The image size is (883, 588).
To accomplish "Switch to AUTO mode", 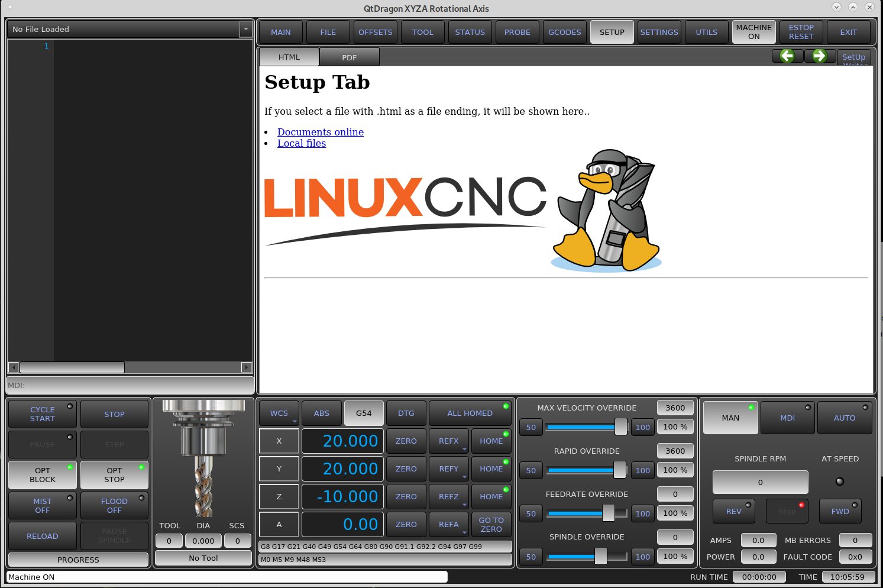I will coord(845,418).
